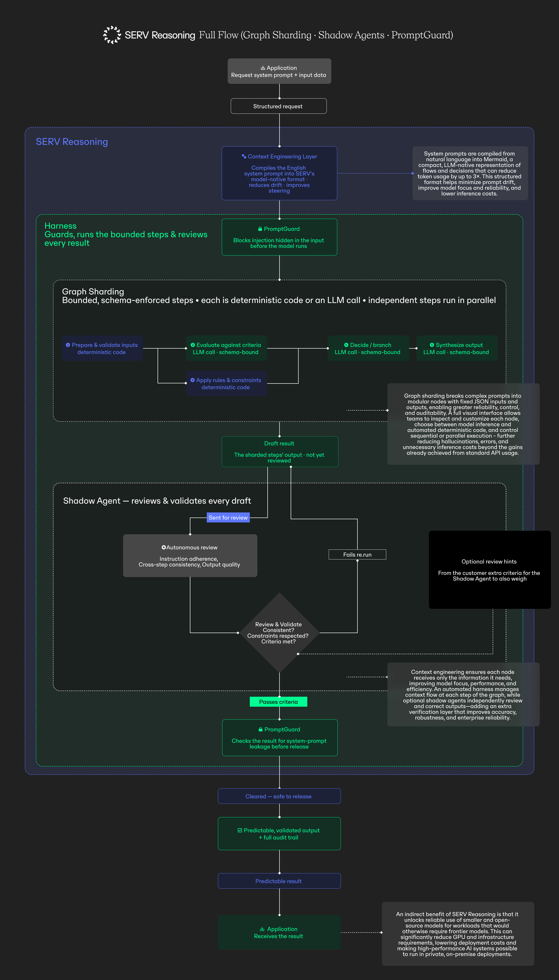
Task: Click 'Checks the result for system-prompt leakage' text
Action: click(x=279, y=744)
